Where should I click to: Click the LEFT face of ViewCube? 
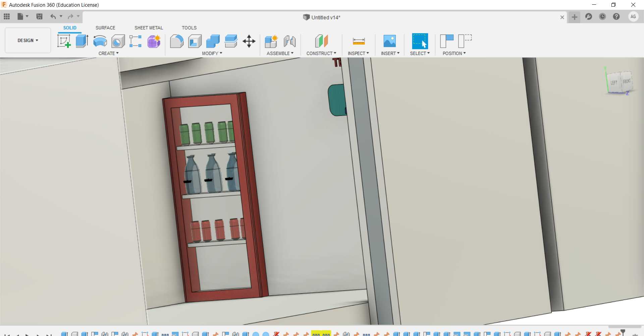614,83
